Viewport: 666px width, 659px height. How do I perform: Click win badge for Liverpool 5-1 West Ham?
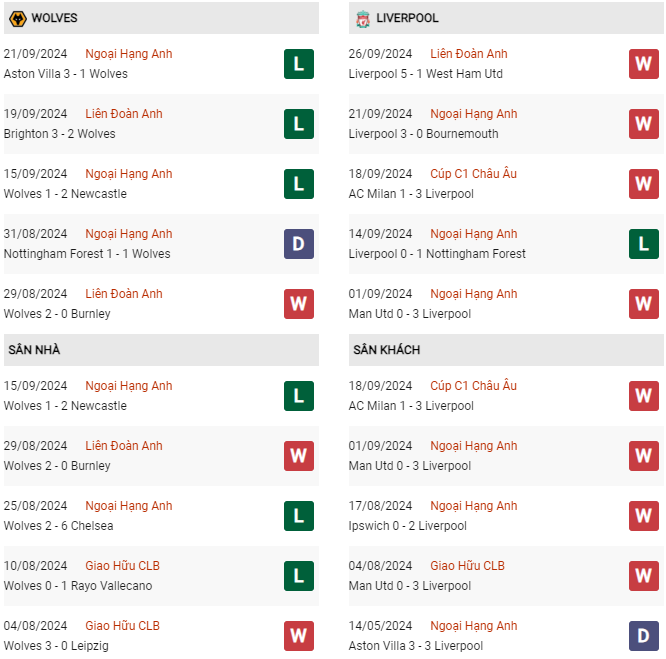tap(643, 64)
